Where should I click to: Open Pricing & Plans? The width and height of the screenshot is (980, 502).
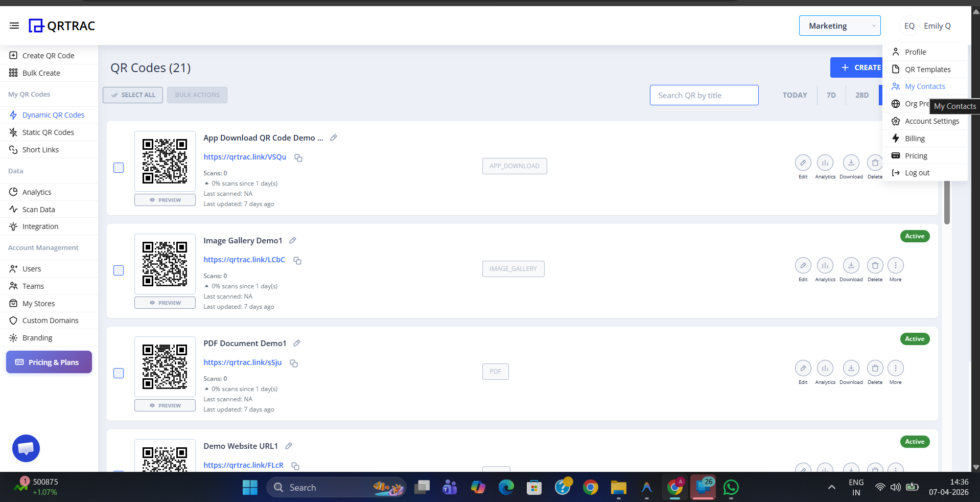click(49, 362)
